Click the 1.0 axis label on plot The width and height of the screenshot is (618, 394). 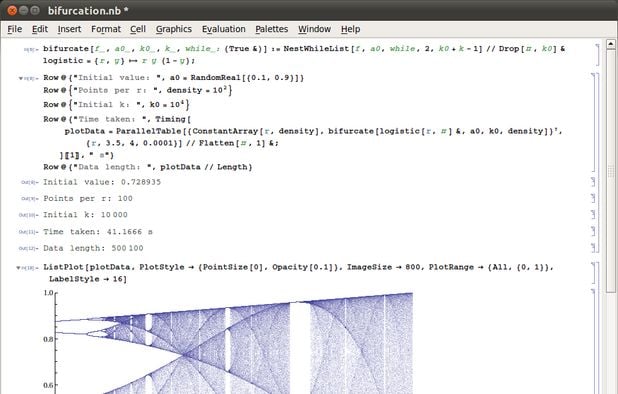(x=48, y=293)
